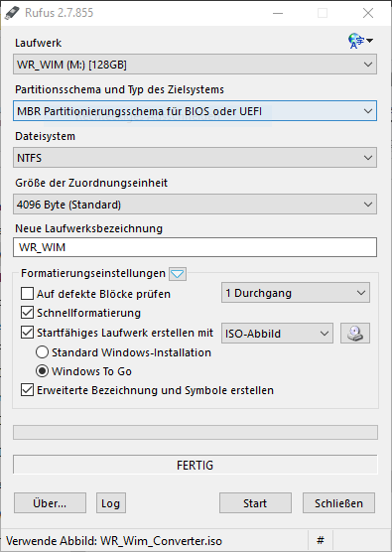Click the Rufus USB drive title icon
Screen dimensions: 392x552
click(12, 13)
